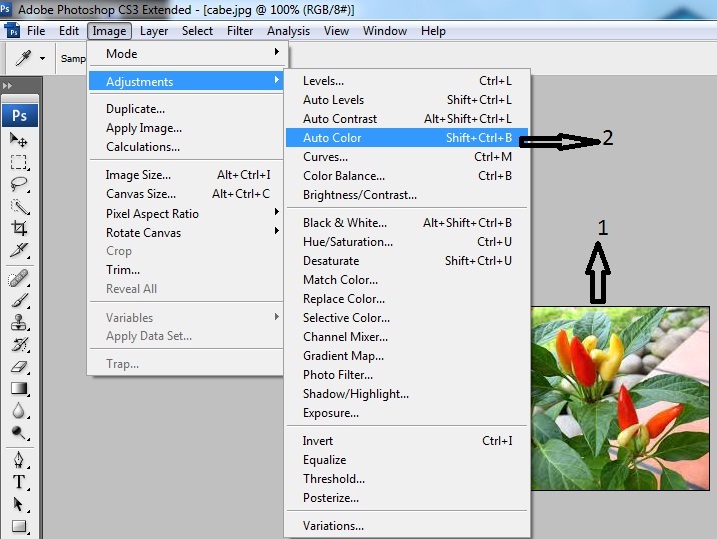Screen dimensions: 717x539
Task: Choose Duplicate... from Image menu
Action: (187, 109)
